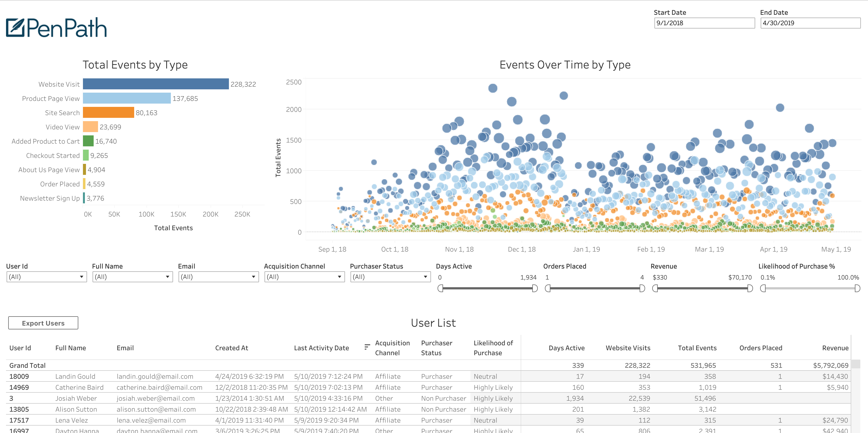
Task: Click the Orders Placed column header
Action: [760, 348]
